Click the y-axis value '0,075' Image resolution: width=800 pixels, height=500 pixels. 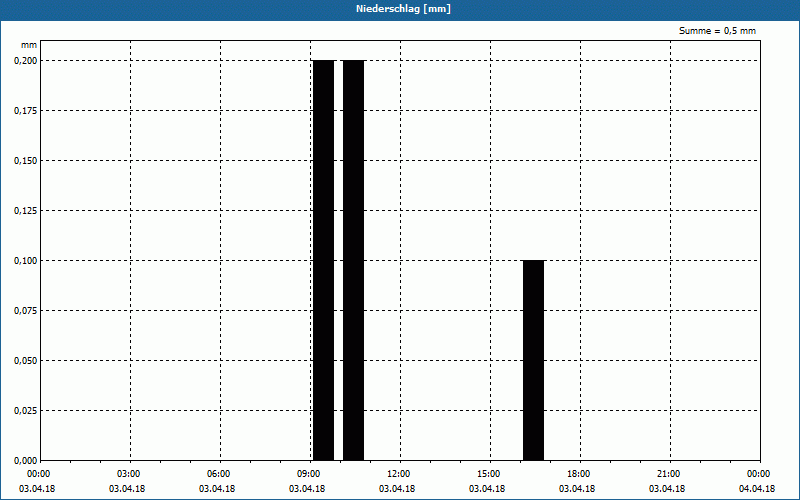click(x=26, y=311)
